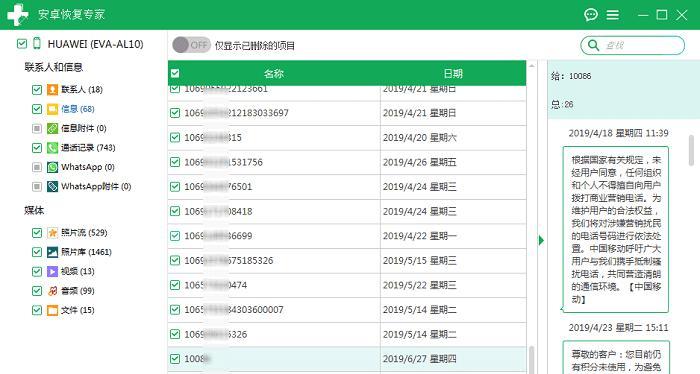
Task: Toggle the select-all checkbox in table header
Action: point(175,73)
